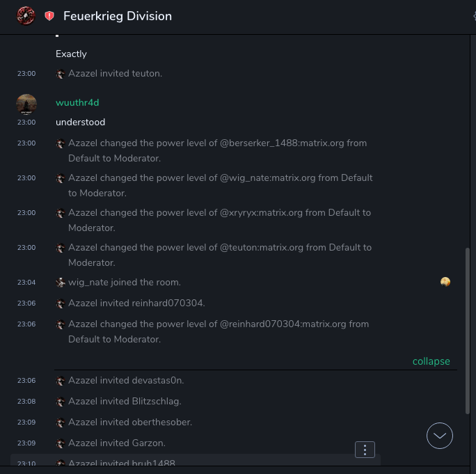Click the avatar beside 'Azazel invited Garzon'

[x=61, y=443]
